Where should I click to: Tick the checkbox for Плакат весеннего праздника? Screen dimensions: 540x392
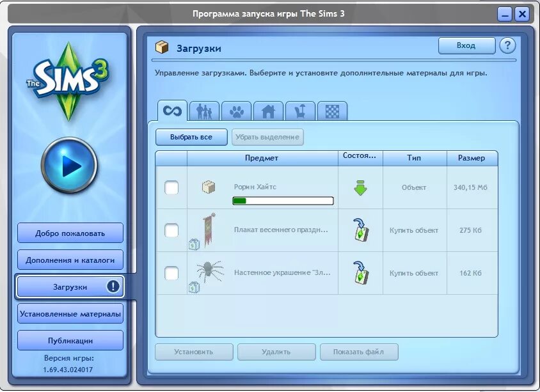click(x=171, y=230)
